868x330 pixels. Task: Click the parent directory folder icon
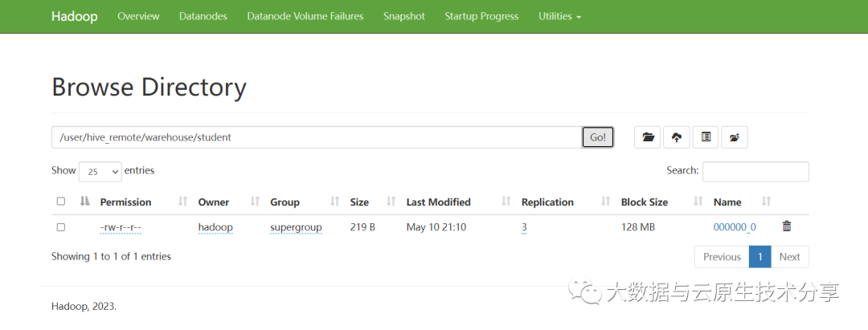[735, 137]
